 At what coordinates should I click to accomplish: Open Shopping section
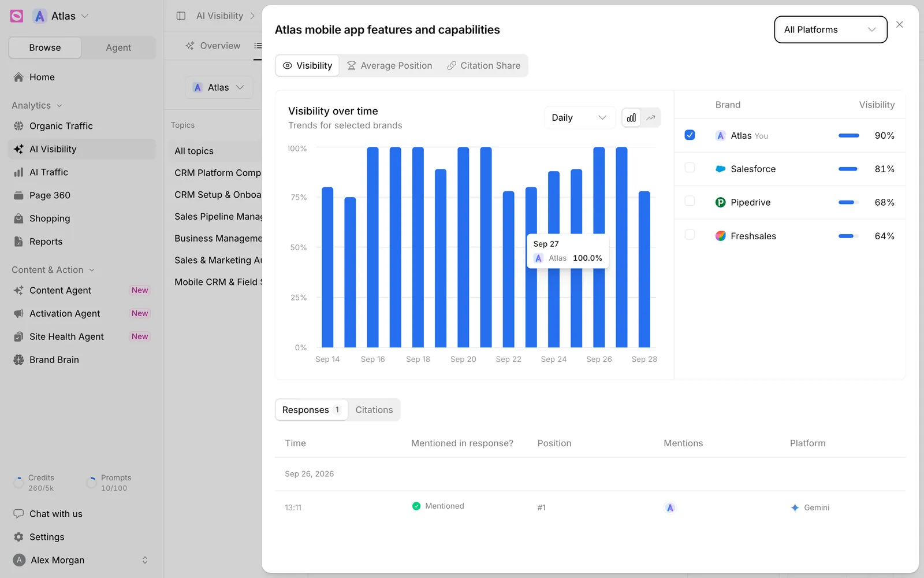(x=81, y=218)
